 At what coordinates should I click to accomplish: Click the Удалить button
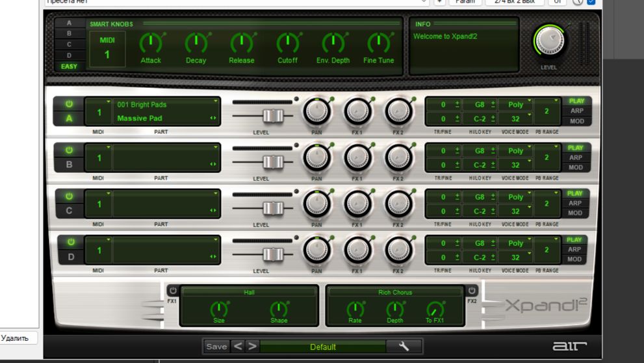(15, 338)
